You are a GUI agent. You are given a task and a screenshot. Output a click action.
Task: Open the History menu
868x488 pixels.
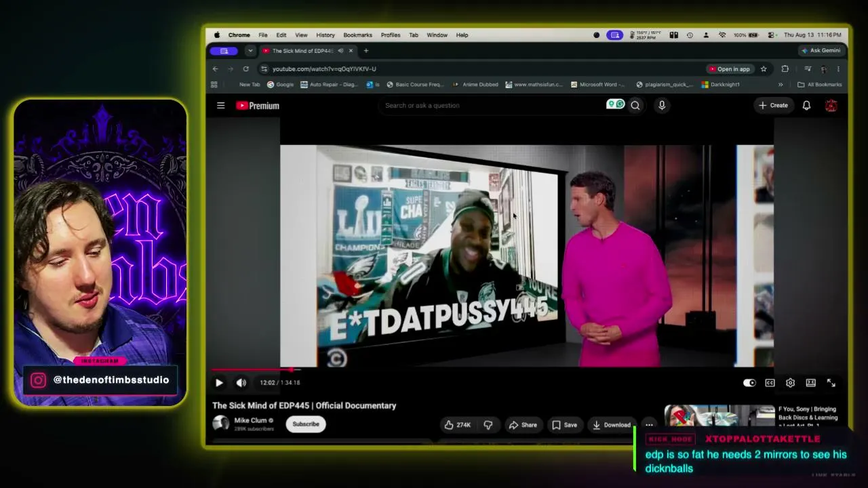[325, 35]
